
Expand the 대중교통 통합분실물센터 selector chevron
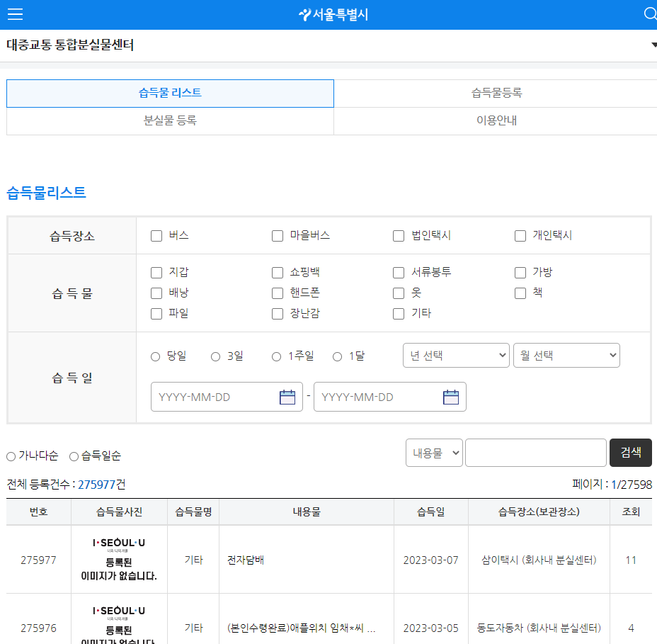click(652, 44)
